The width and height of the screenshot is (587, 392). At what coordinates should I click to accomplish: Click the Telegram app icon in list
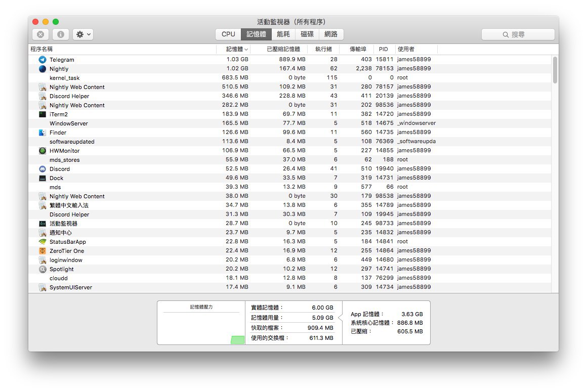tap(43, 60)
